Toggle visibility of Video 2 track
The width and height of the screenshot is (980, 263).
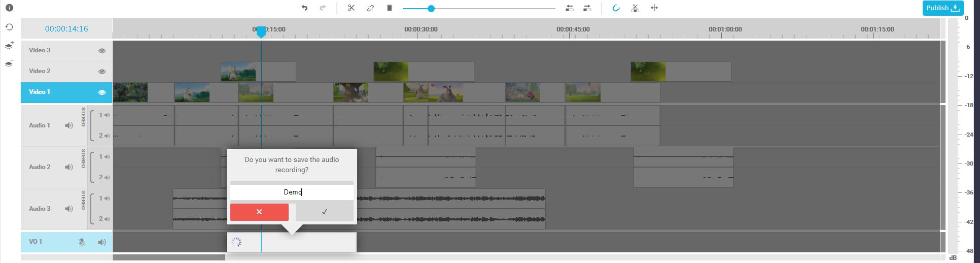(102, 72)
